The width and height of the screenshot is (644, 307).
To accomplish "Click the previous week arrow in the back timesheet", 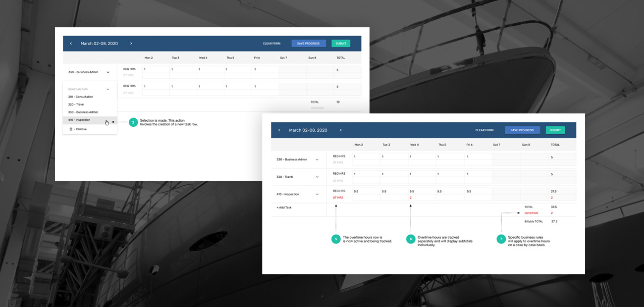I will pyautogui.click(x=71, y=44).
